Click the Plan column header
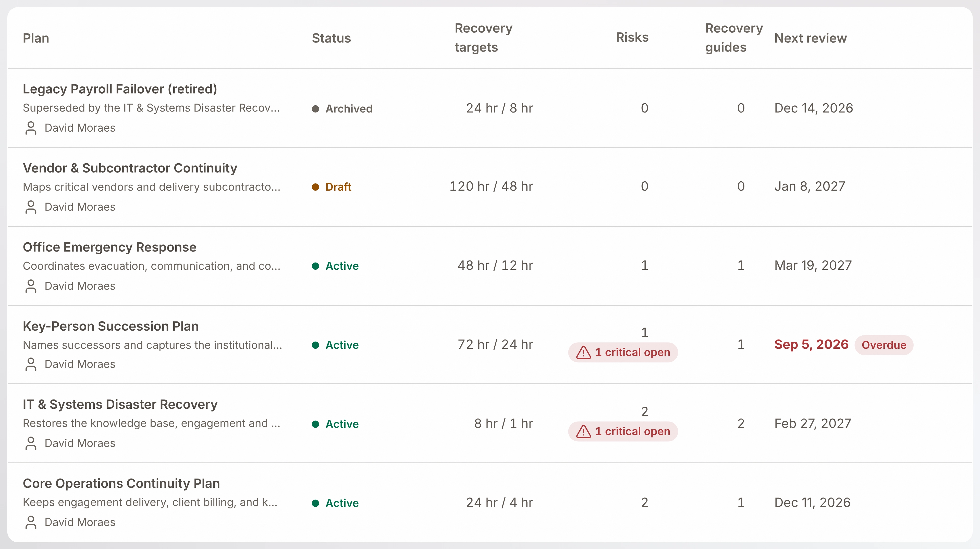The height and width of the screenshot is (549, 980). [x=36, y=38]
